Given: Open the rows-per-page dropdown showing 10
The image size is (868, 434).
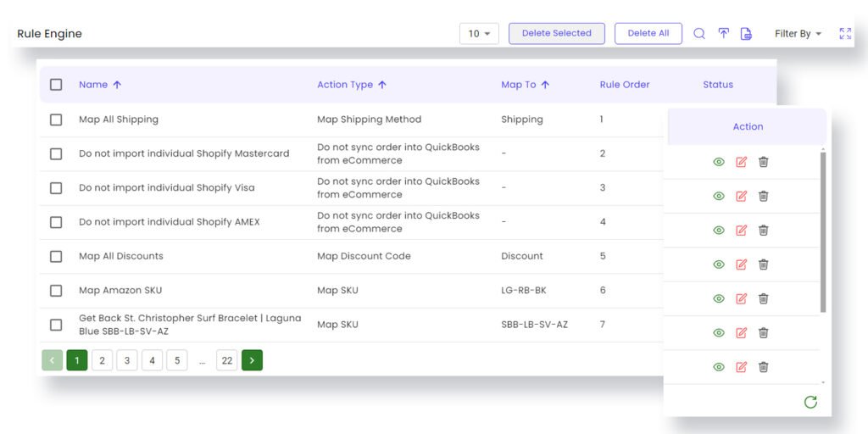Looking at the screenshot, I should coord(479,34).
